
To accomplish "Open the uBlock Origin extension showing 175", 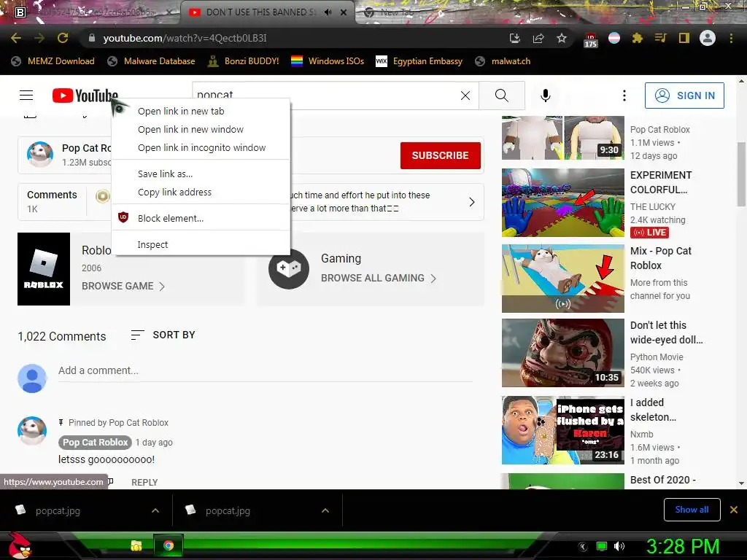I will click(590, 39).
